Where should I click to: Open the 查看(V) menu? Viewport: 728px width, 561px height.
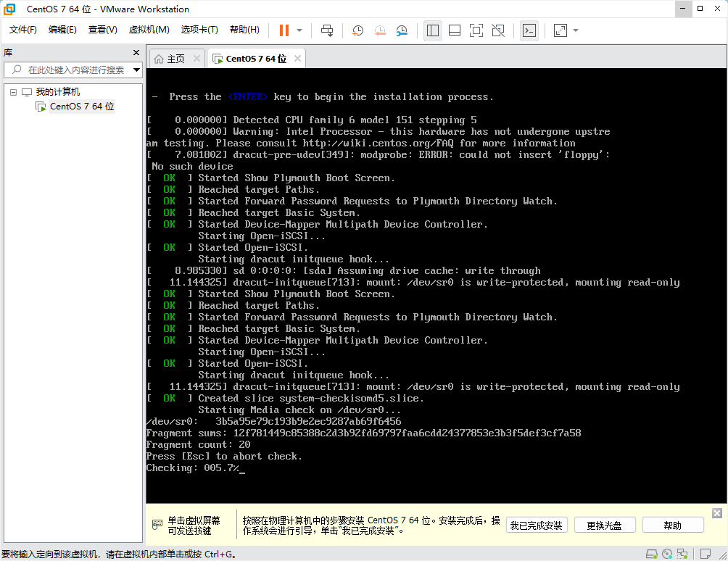tap(103, 30)
